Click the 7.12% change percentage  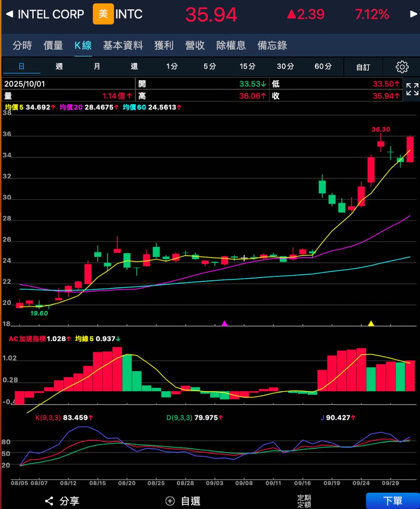click(x=372, y=15)
